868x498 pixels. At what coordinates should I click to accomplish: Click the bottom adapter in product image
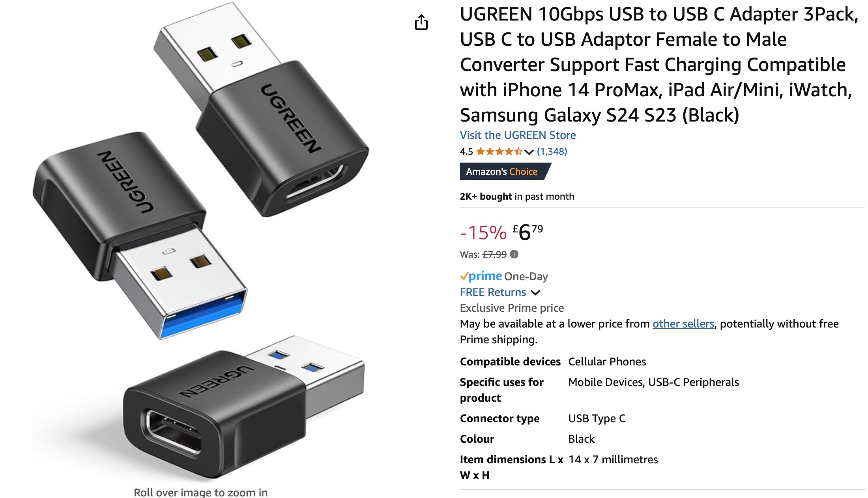[243, 406]
